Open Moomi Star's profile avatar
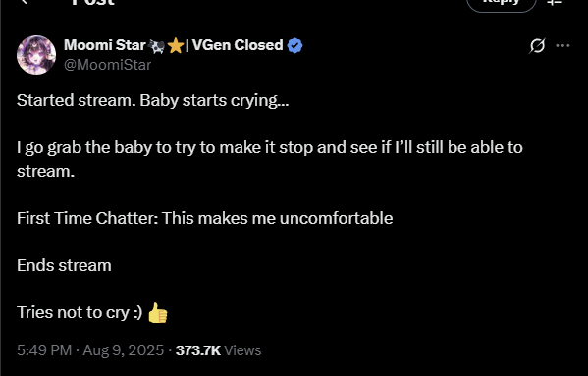 pos(36,55)
